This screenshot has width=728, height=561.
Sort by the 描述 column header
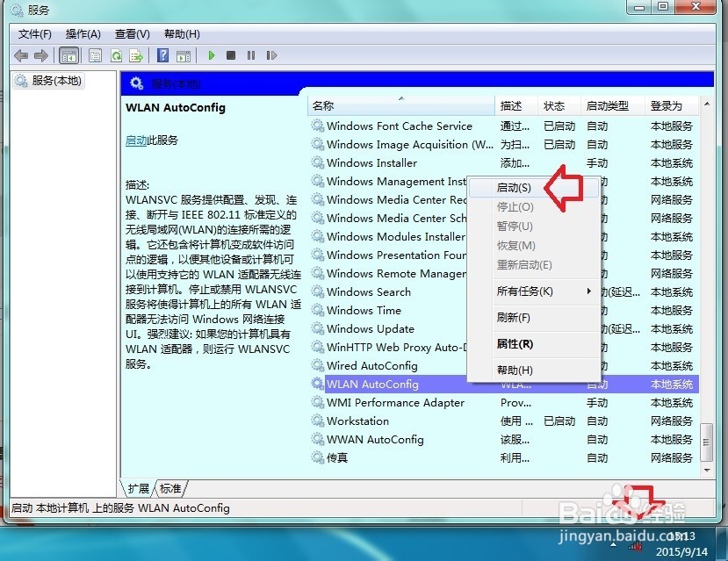(516, 106)
